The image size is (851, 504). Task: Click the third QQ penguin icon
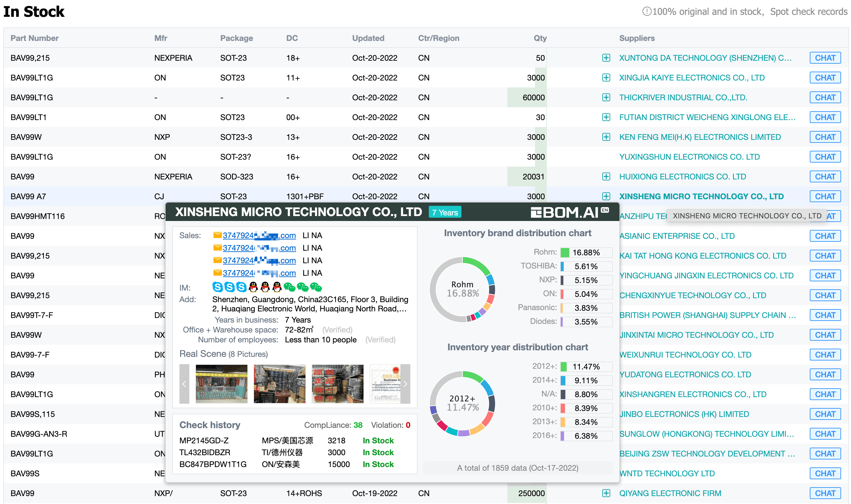click(x=277, y=287)
